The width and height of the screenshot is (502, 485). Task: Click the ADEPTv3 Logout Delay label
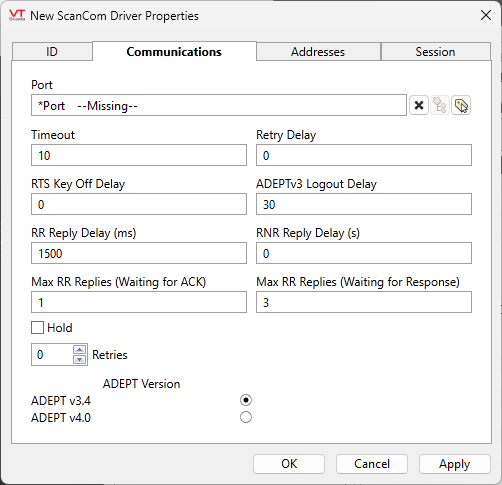[316, 184]
